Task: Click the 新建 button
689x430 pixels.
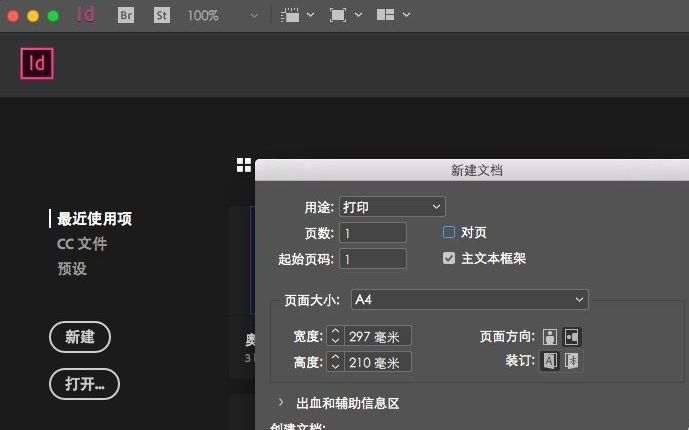Action: pos(80,337)
